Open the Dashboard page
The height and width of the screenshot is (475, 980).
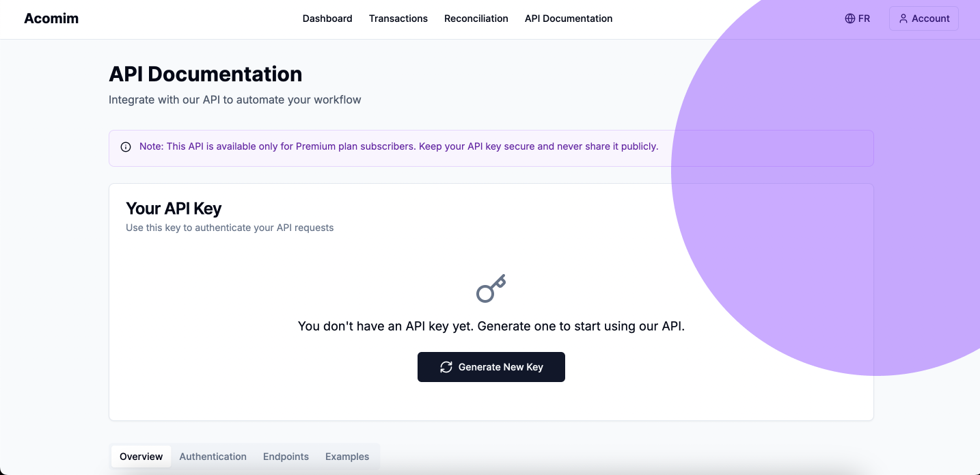click(327, 18)
